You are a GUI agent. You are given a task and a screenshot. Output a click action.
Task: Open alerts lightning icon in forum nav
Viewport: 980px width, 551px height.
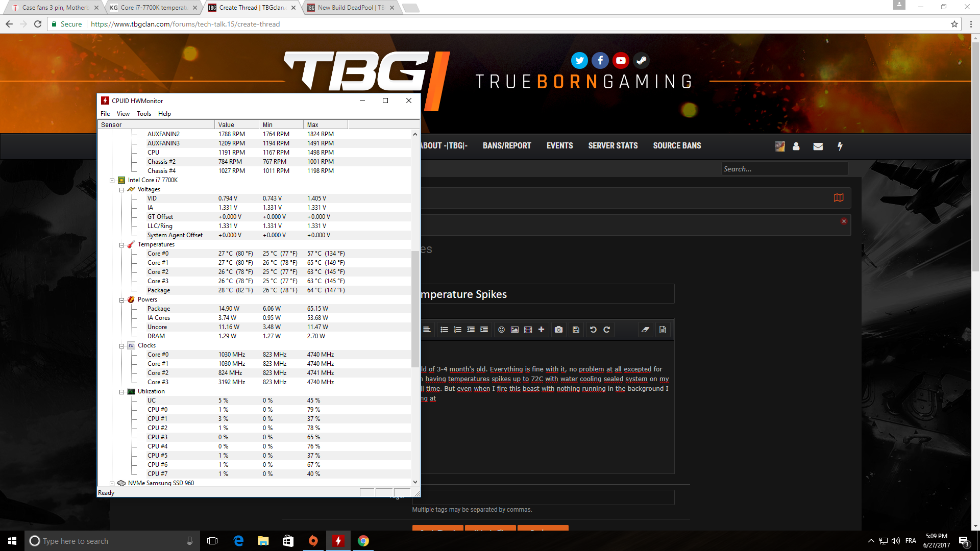840,146
